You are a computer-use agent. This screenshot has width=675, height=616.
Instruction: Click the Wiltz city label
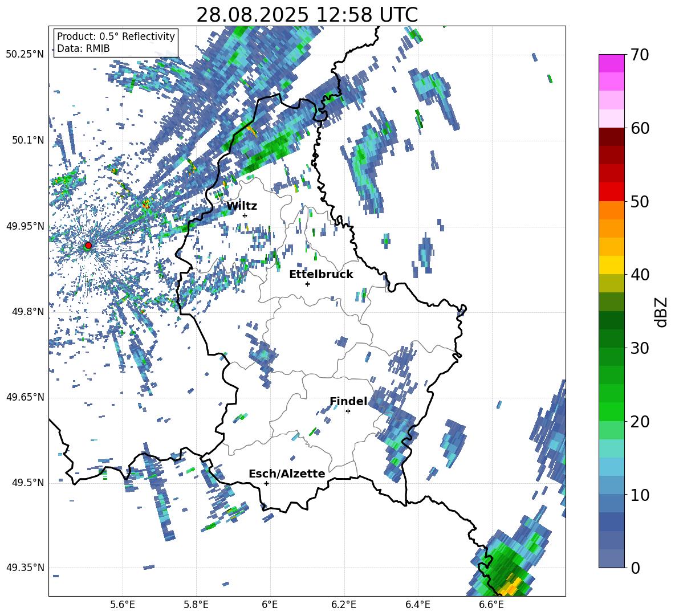242,206
